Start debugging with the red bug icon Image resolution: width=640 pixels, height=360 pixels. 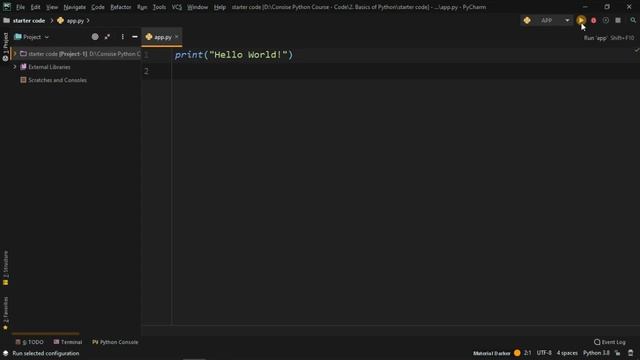click(x=593, y=20)
